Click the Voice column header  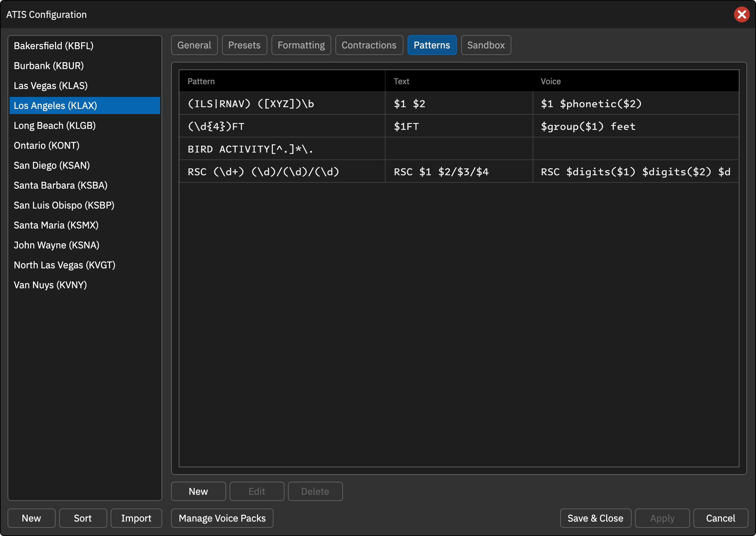coord(636,81)
